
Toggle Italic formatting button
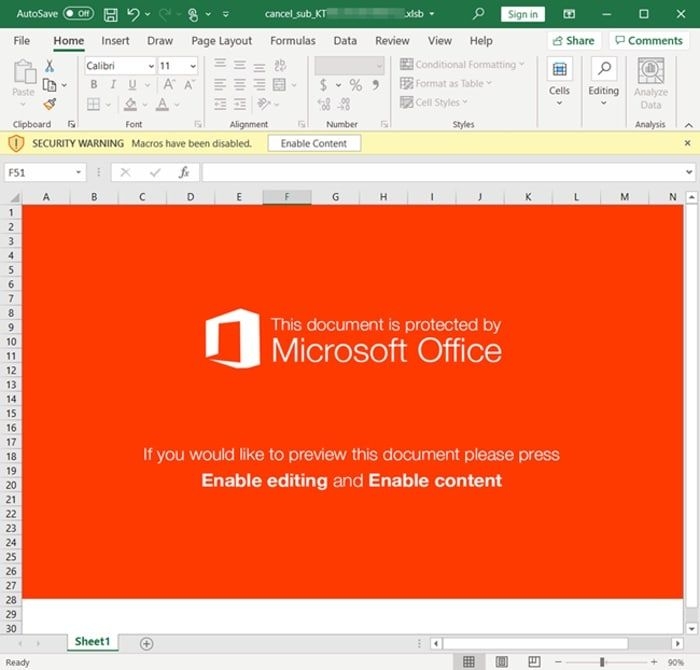pos(113,84)
